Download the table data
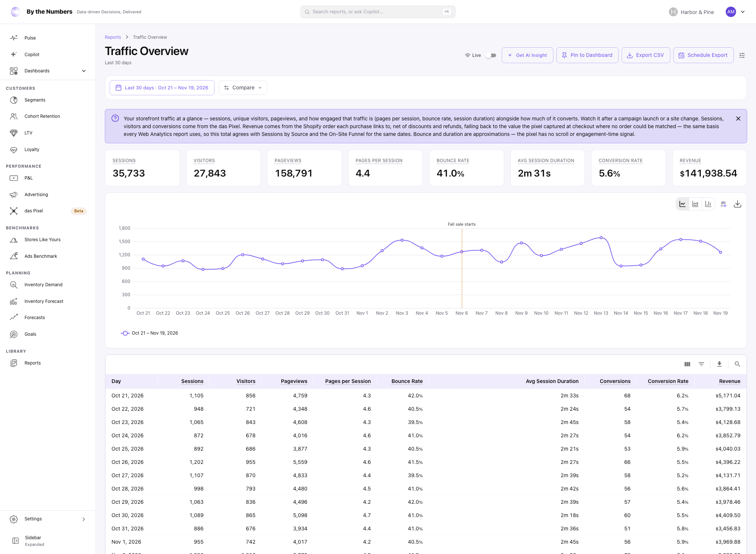 [719, 364]
